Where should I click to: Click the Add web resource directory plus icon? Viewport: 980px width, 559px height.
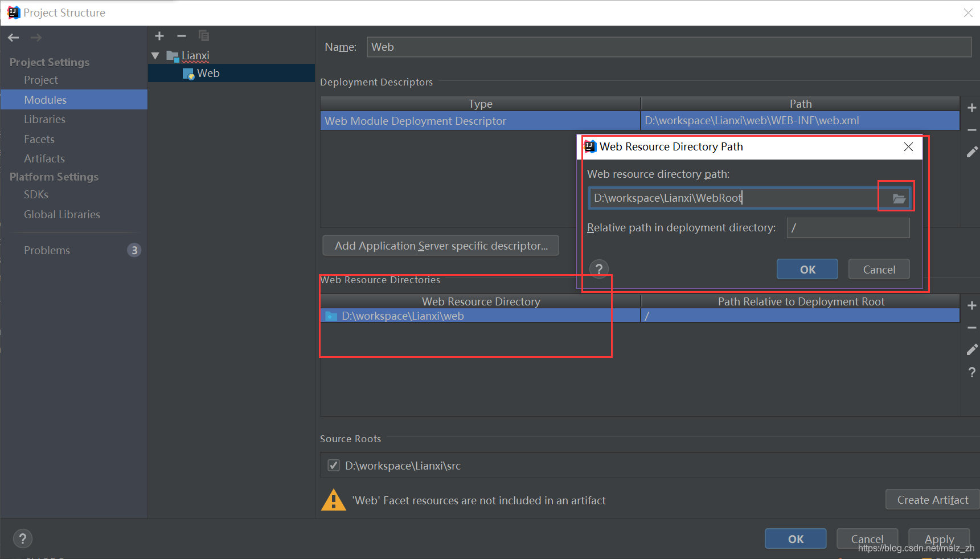972,305
